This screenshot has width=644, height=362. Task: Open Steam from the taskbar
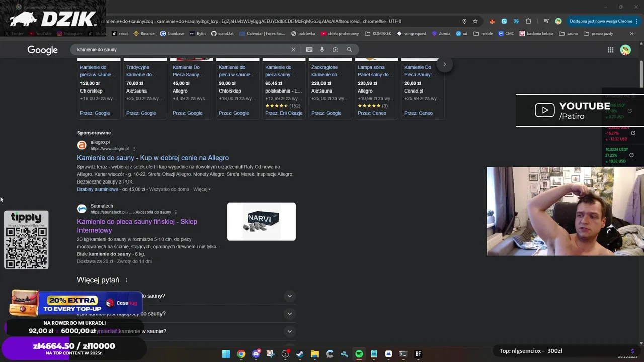click(300, 354)
